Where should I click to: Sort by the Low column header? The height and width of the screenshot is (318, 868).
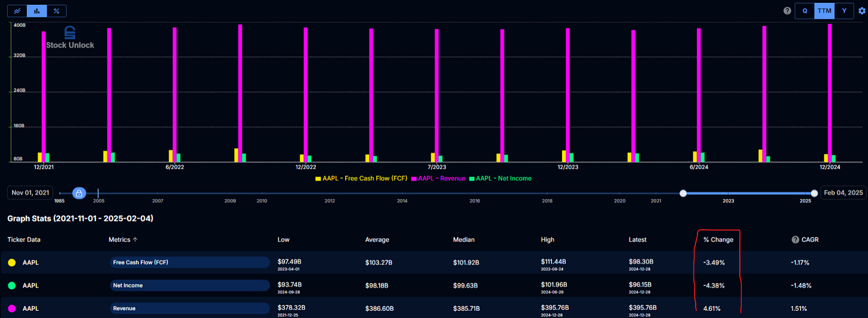(284, 239)
